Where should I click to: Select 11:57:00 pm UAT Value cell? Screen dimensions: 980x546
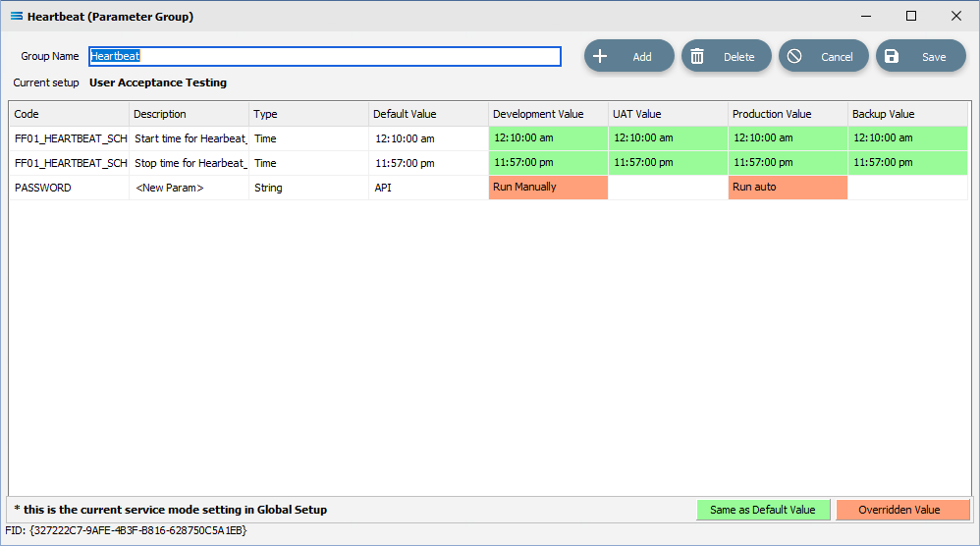click(668, 163)
